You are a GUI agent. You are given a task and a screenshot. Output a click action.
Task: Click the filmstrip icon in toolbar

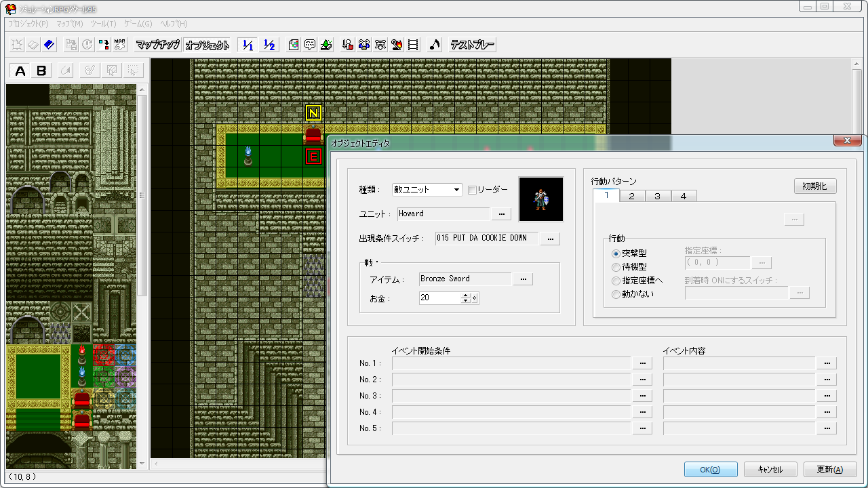[413, 45]
